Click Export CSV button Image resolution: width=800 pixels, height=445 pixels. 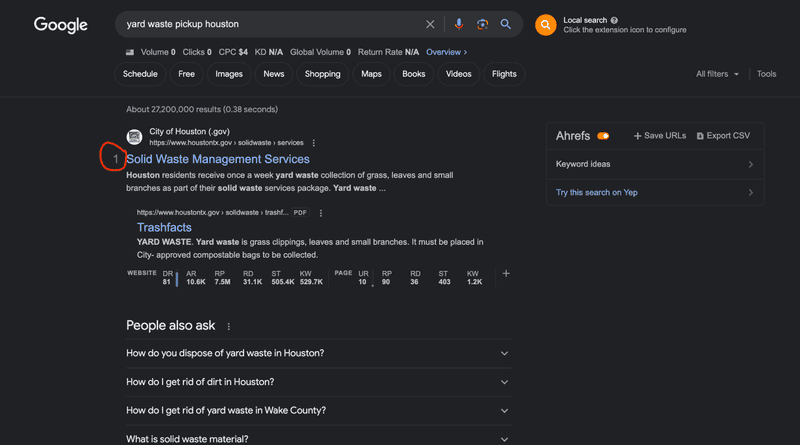pyautogui.click(x=723, y=136)
